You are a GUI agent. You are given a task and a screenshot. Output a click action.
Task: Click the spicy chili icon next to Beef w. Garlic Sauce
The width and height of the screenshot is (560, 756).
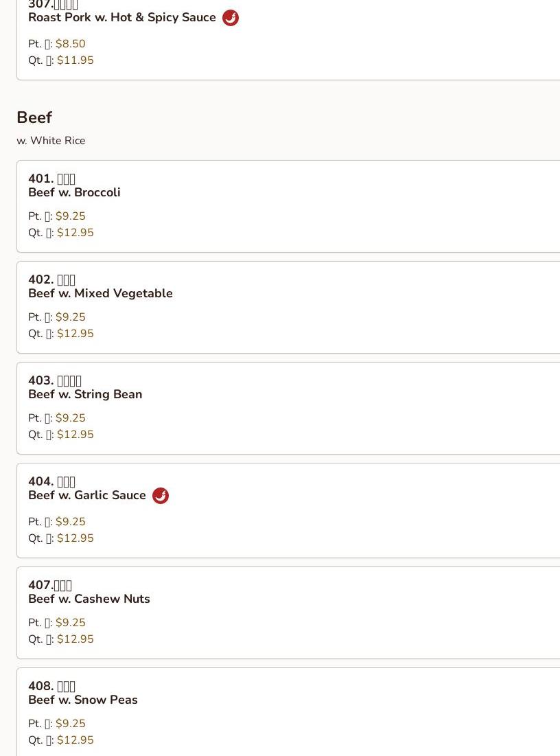pyautogui.click(x=161, y=496)
